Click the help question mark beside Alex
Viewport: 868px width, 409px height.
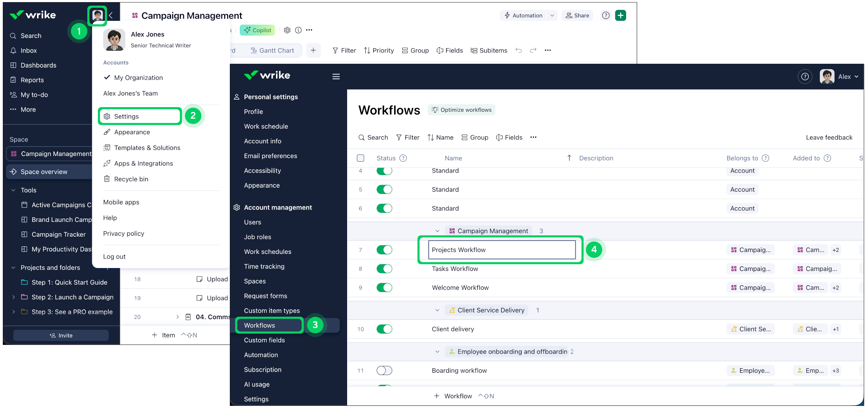click(x=805, y=76)
